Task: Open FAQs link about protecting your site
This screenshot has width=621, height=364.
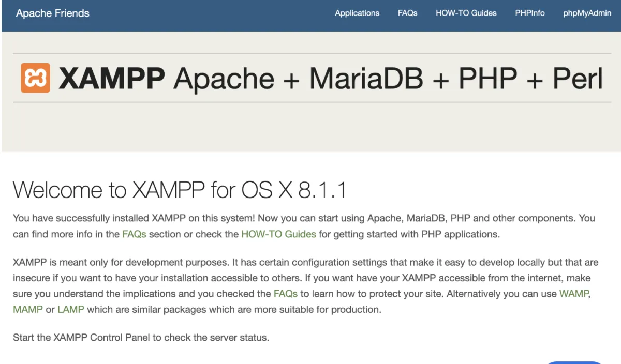Action: coord(286,294)
